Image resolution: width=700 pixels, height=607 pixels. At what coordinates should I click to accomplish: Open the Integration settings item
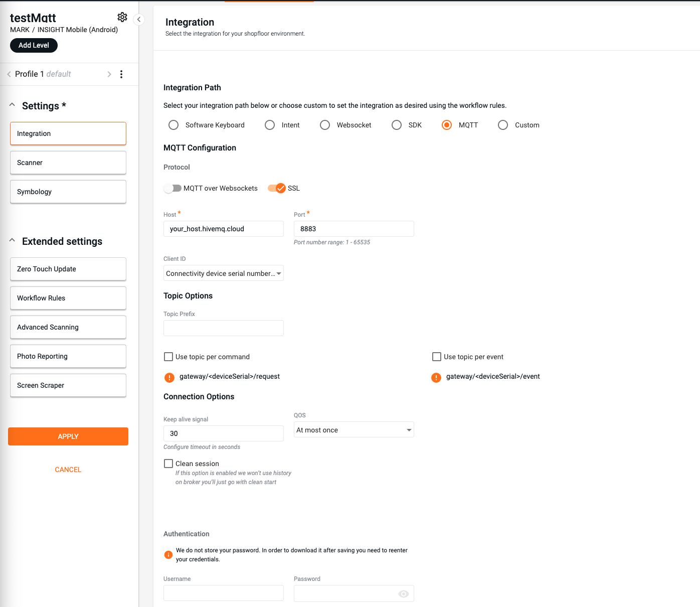tap(68, 133)
